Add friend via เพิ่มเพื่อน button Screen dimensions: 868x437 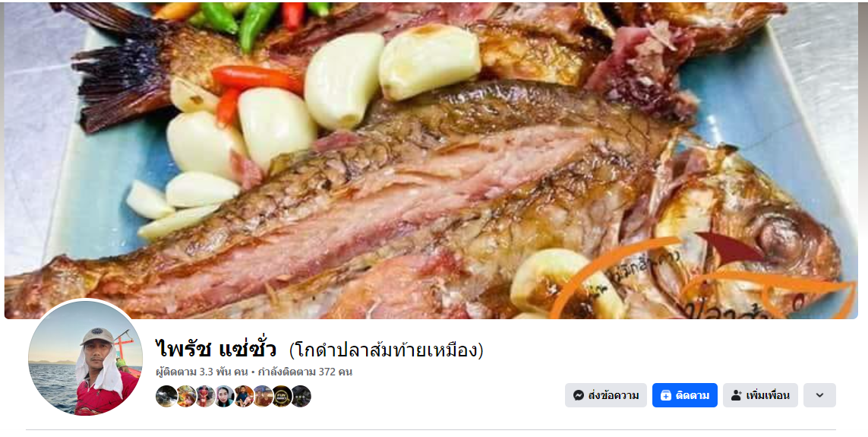point(760,395)
